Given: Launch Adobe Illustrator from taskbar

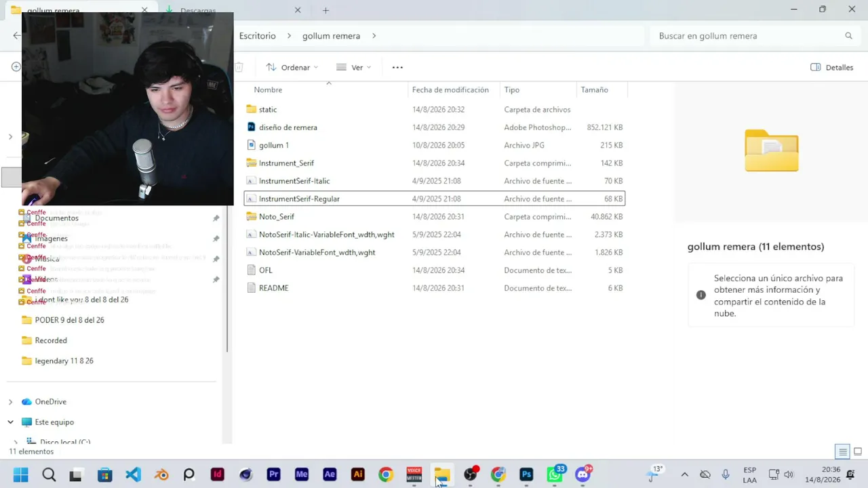Looking at the screenshot, I should 358,474.
